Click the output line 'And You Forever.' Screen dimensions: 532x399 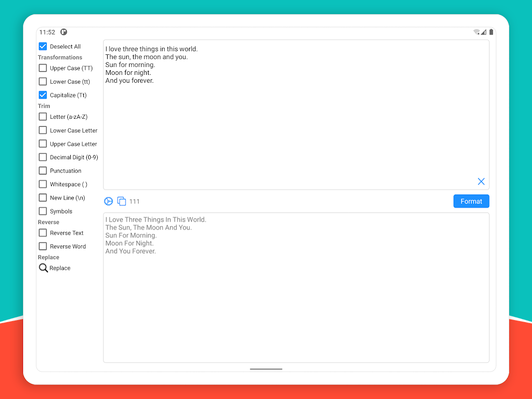(131, 251)
